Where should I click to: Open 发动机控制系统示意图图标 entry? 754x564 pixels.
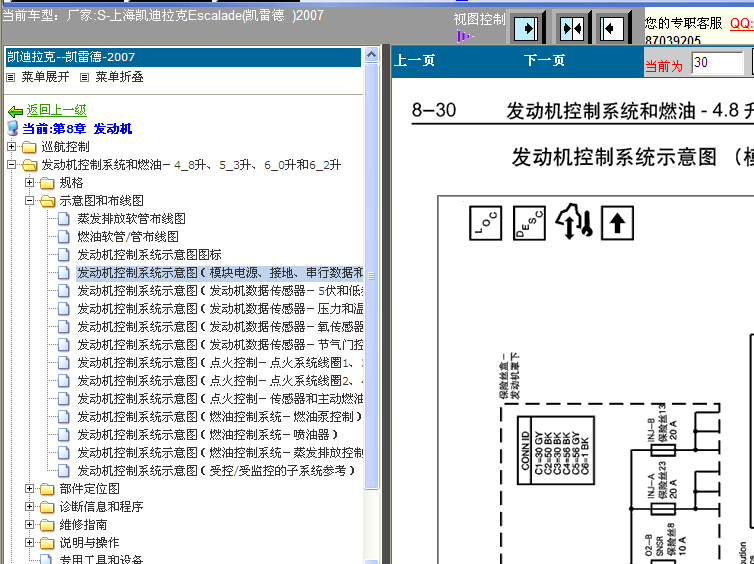(x=149, y=255)
